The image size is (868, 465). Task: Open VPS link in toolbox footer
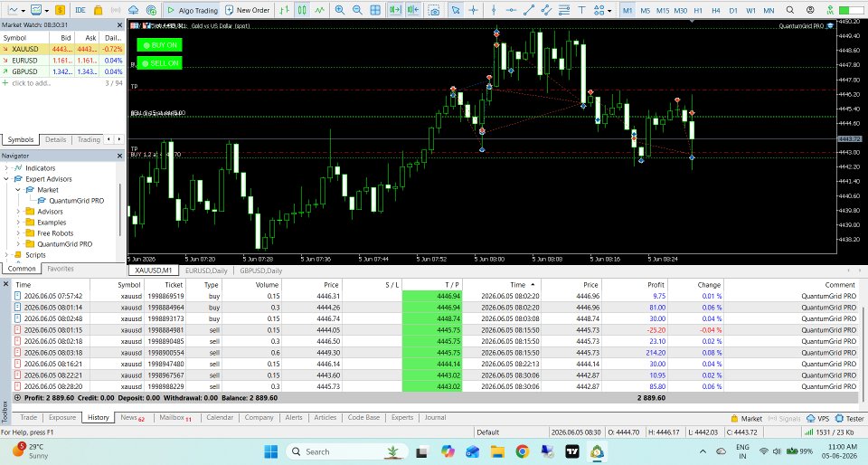818,419
